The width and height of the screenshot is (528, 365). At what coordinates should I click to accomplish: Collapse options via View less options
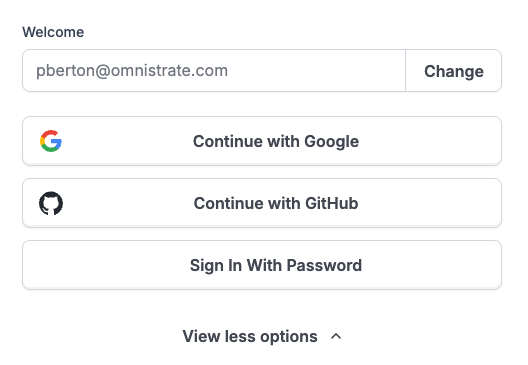[x=262, y=336]
